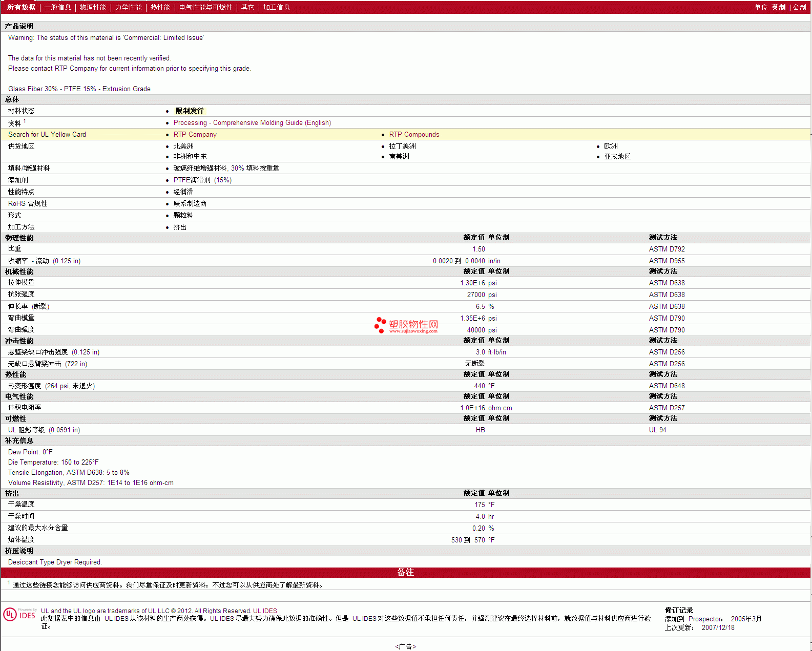Screen dimensions: 812x651
Task: Click the 上次更新 2007/12/18 revision date
Action: pyautogui.click(x=699, y=627)
